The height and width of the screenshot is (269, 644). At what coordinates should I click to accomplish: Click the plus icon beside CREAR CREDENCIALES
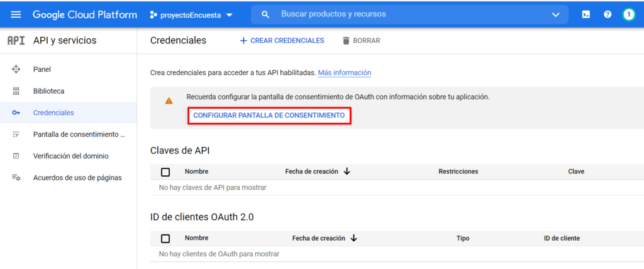(243, 41)
